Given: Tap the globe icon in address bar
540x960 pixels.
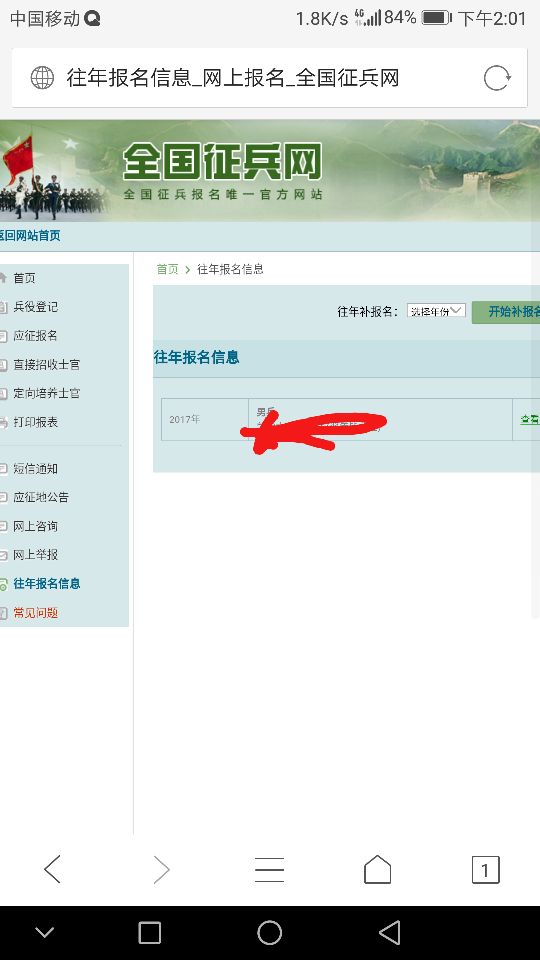Looking at the screenshot, I should [42, 78].
